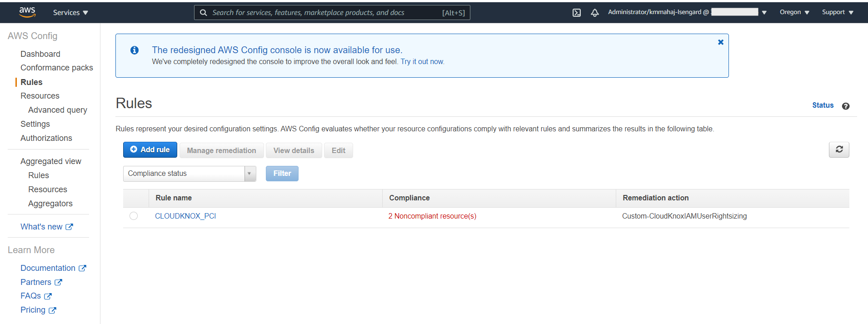
Task: Click external link icon beside Documentation
Action: point(82,268)
